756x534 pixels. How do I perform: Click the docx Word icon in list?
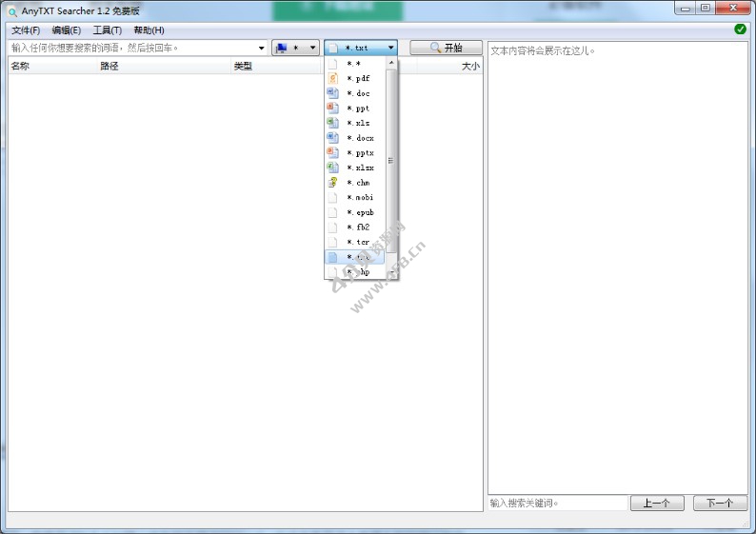(x=332, y=138)
